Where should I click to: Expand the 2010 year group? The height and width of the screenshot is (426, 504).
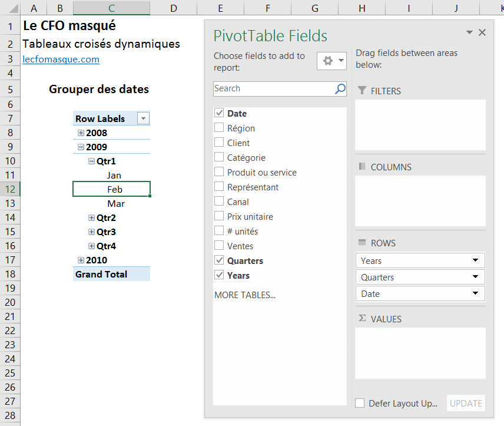click(x=81, y=260)
